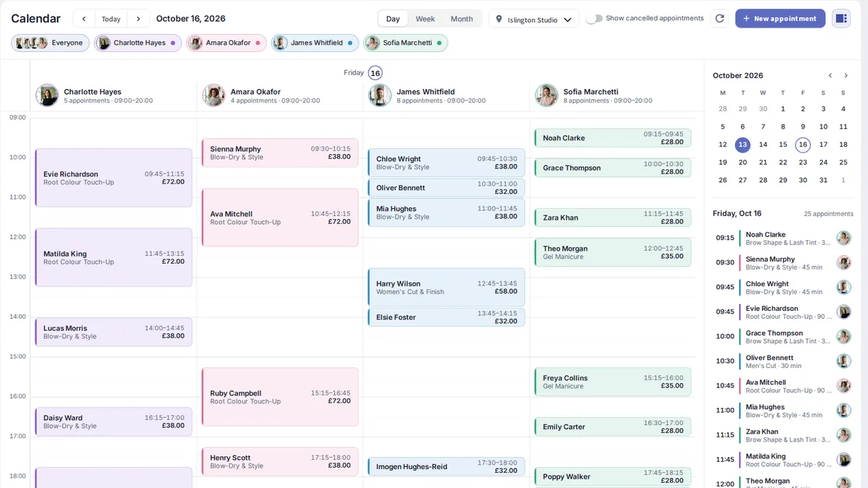868x488 pixels.
Task: Previous month arrow in mini calendar
Action: (x=830, y=75)
